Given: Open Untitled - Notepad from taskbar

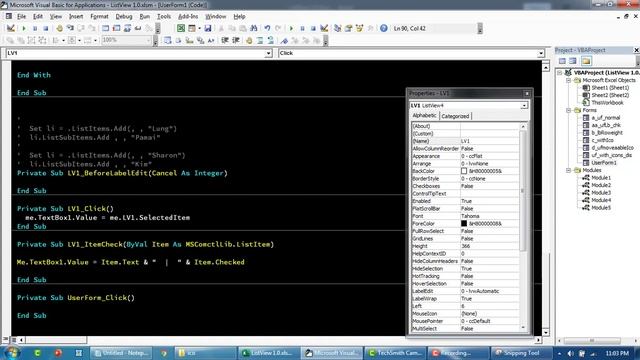Looking at the screenshot, I should (x=121, y=353).
